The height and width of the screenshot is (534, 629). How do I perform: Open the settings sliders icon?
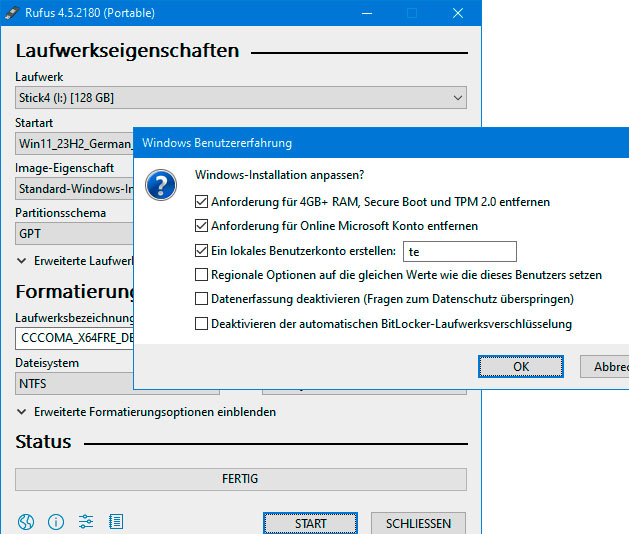[86, 522]
